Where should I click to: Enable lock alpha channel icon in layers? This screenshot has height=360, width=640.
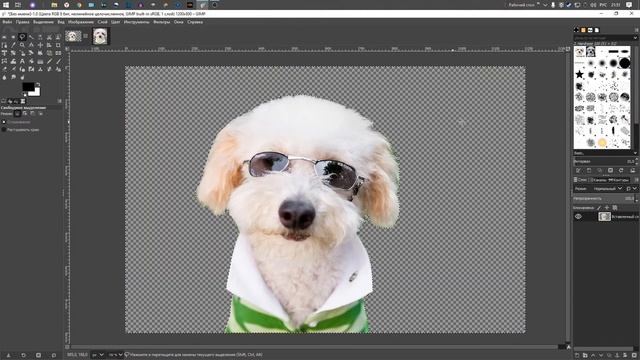(x=615, y=208)
